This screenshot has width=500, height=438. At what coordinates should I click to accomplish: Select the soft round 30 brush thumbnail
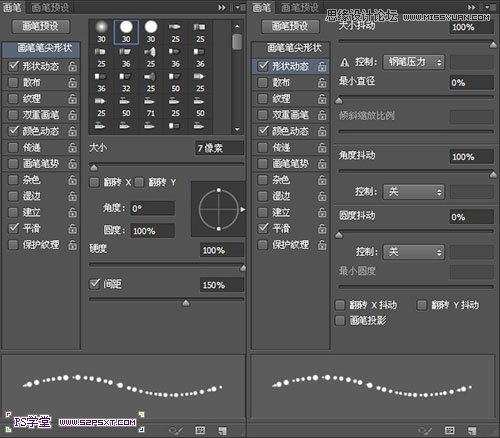pyautogui.click(x=101, y=32)
